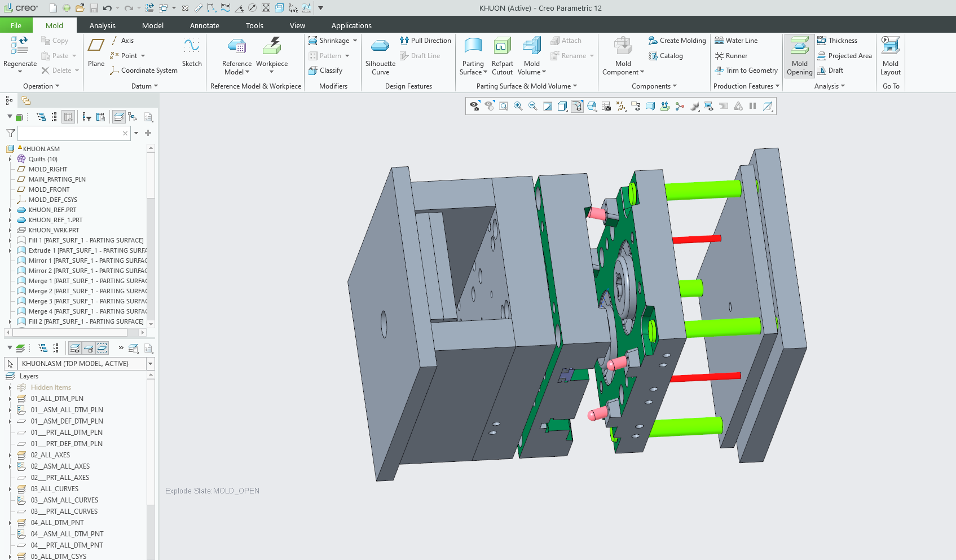Select the Silhouette Curve tool
Image resolution: width=956 pixels, height=560 pixels.
coord(380,55)
